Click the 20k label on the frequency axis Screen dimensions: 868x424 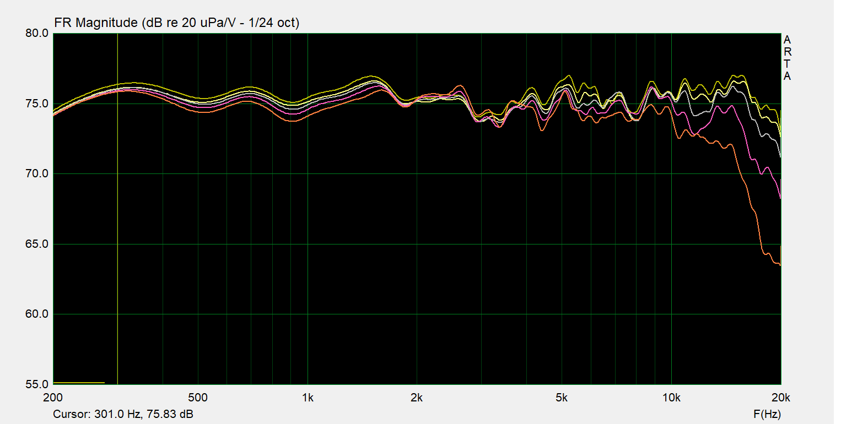[780, 398]
